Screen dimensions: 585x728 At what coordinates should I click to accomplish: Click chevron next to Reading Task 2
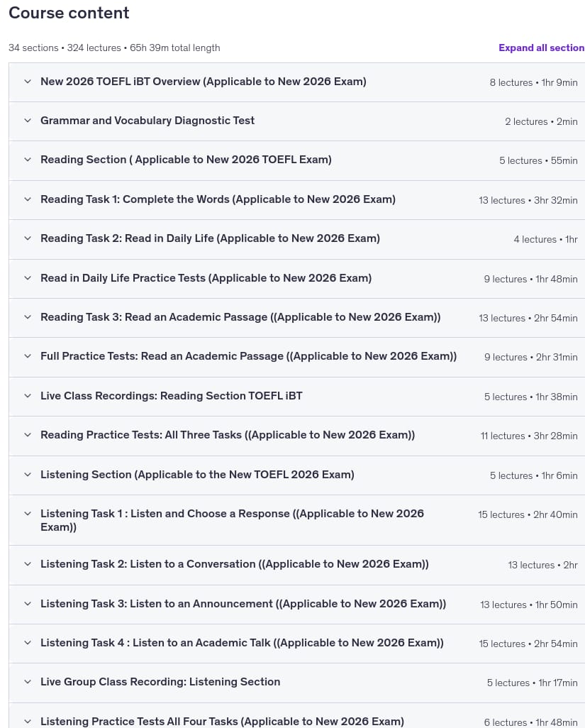(28, 238)
